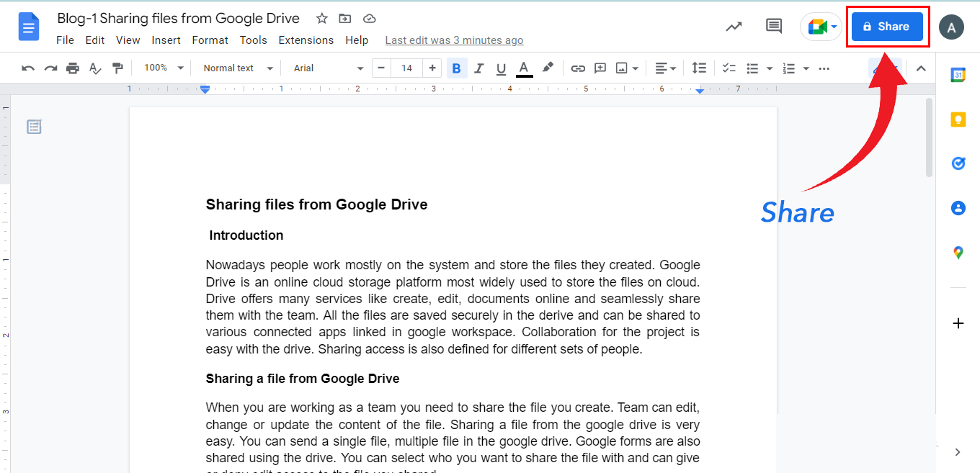Click the redo arrow in toolbar
Viewport: 980px width, 473px height.
(50, 68)
